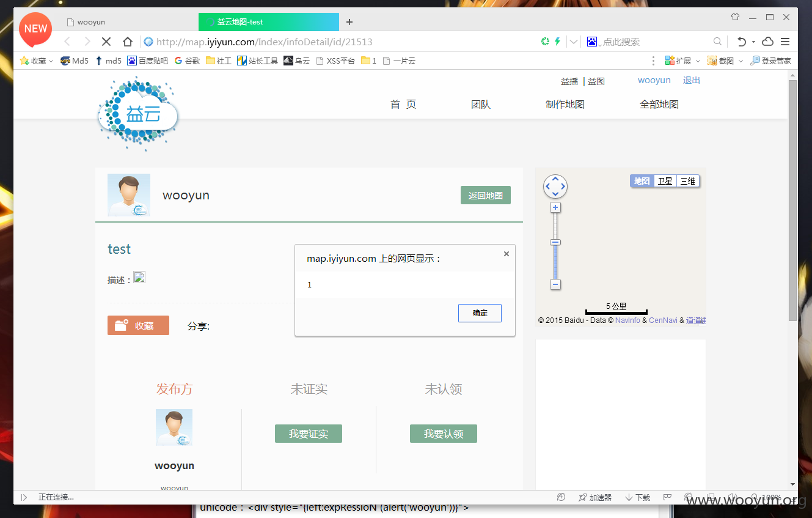The image size is (812, 518).
Task: Open the 益云 cloud logo
Action: (x=138, y=114)
